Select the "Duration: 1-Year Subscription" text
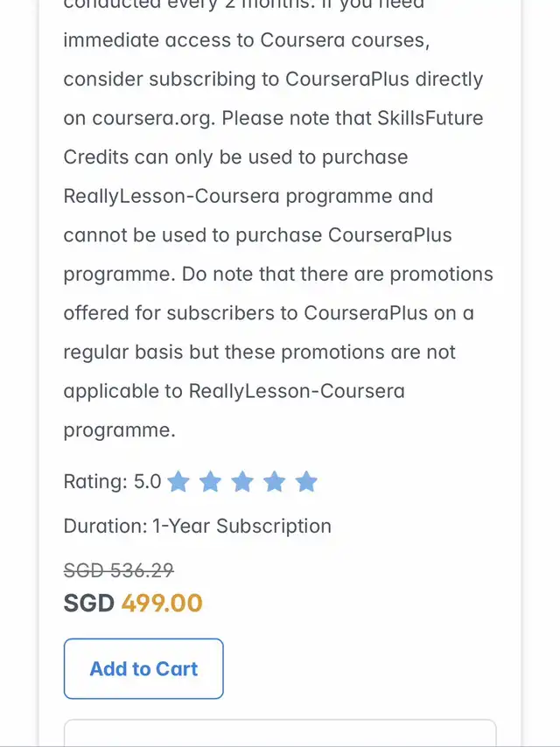Screen dimensions: 560x747 (197, 527)
